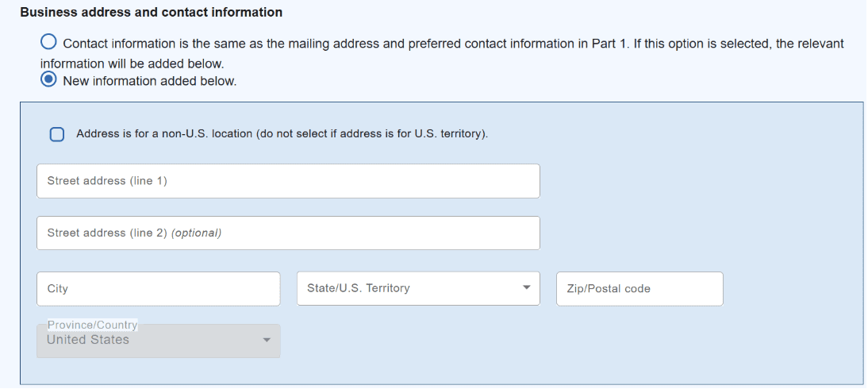The height and width of the screenshot is (389, 868).
Task: Select the "New information added below" radio button
Action: coord(49,80)
